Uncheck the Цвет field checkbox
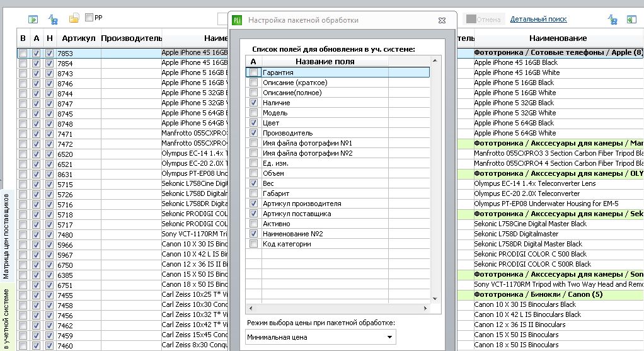Screen dimensions: 644x351 [254, 123]
